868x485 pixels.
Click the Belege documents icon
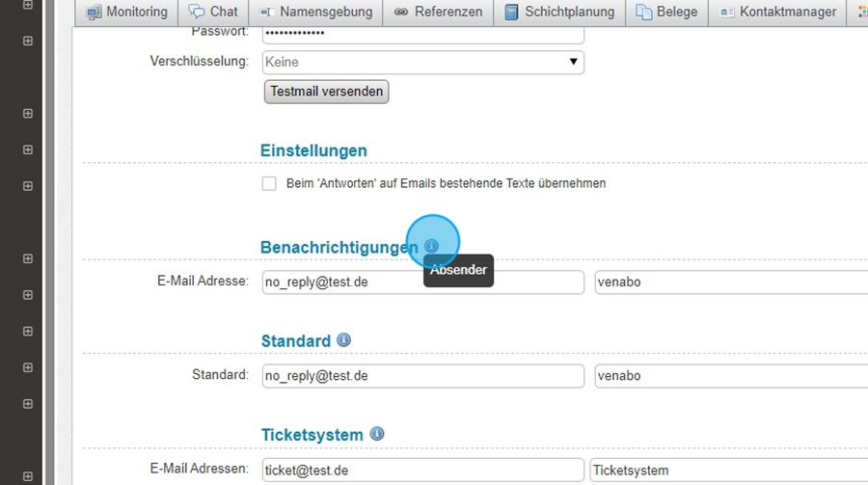(x=643, y=13)
